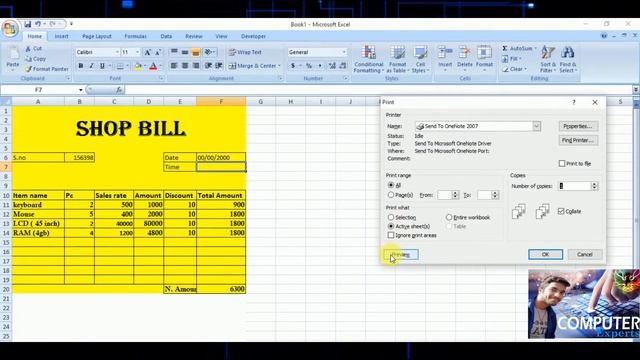Open the Review tab
The width and height of the screenshot is (640, 360).
[x=193, y=36]
